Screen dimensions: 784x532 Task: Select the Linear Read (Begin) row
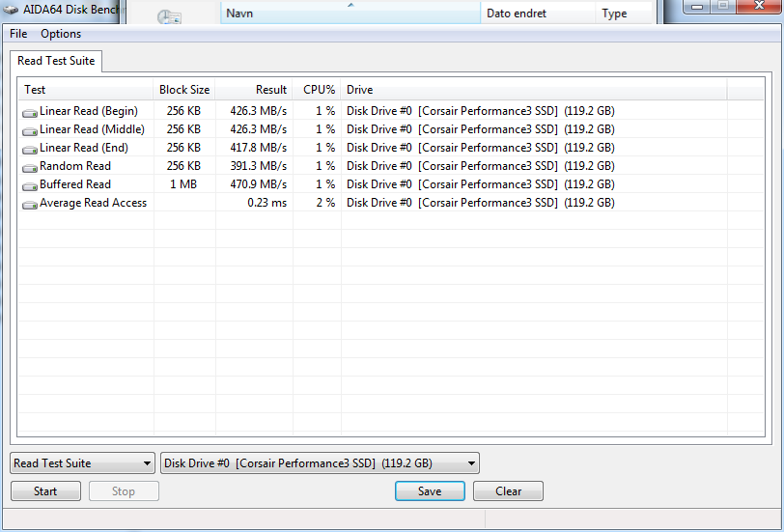tap(391, 111)
